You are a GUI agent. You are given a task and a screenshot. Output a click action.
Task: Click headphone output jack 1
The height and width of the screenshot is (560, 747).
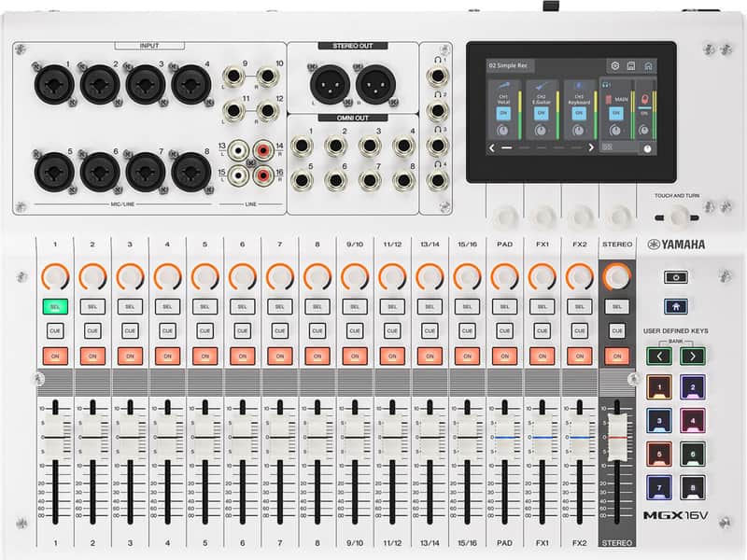436,76
